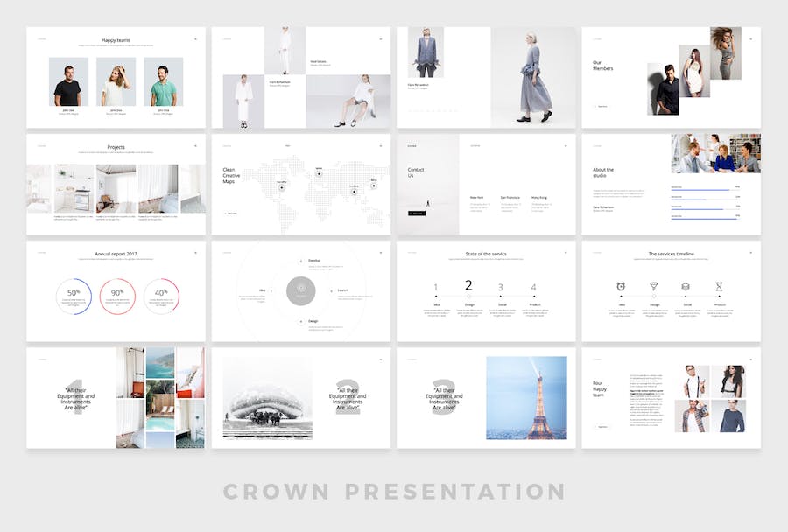Select the Projects slide heading

[116, 147]
